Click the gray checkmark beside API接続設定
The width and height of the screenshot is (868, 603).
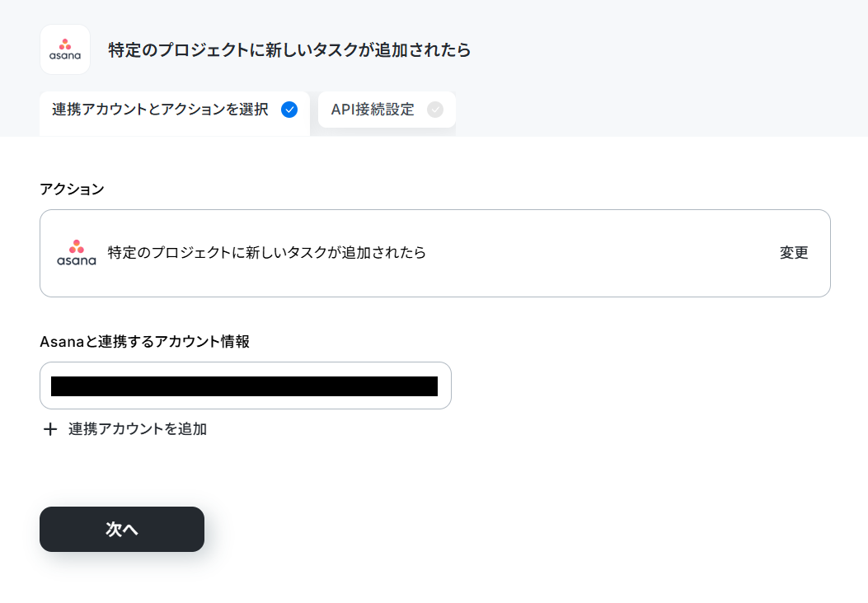coord(435,110)
